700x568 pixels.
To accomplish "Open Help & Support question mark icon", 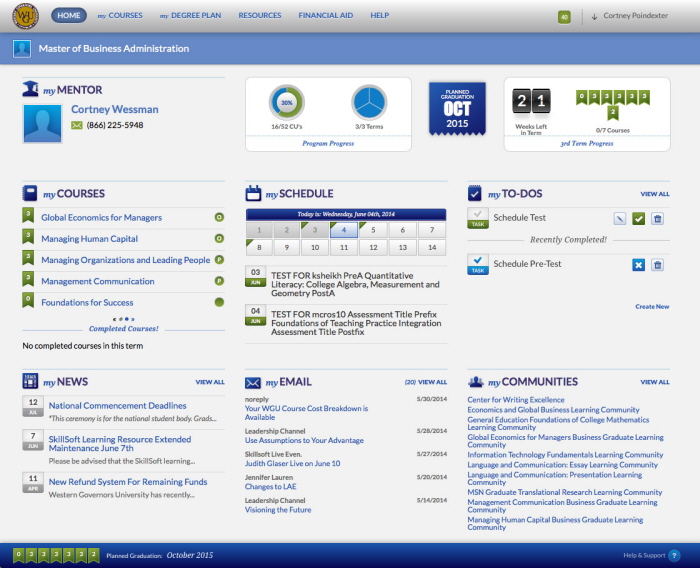I will (x=674, y=555).
